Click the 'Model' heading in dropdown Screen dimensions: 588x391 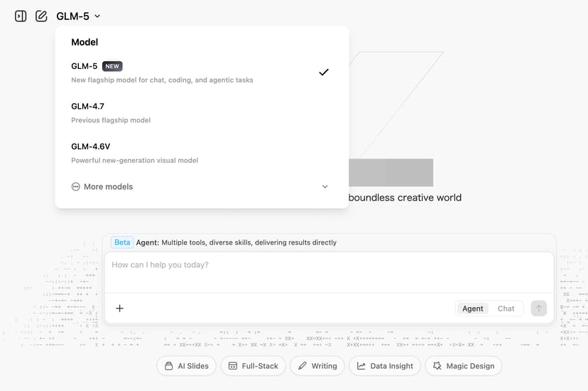[85, 42]
